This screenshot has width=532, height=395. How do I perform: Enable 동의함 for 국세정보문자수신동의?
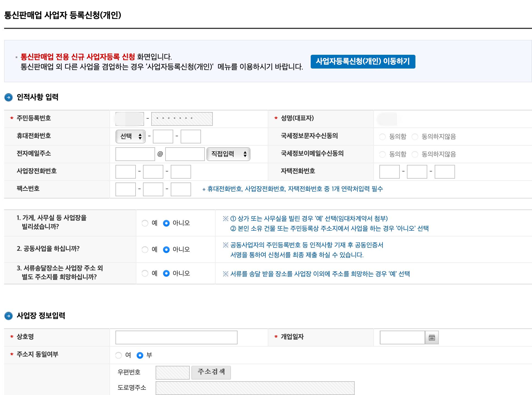pyautogui.click(x=382, y=136)
